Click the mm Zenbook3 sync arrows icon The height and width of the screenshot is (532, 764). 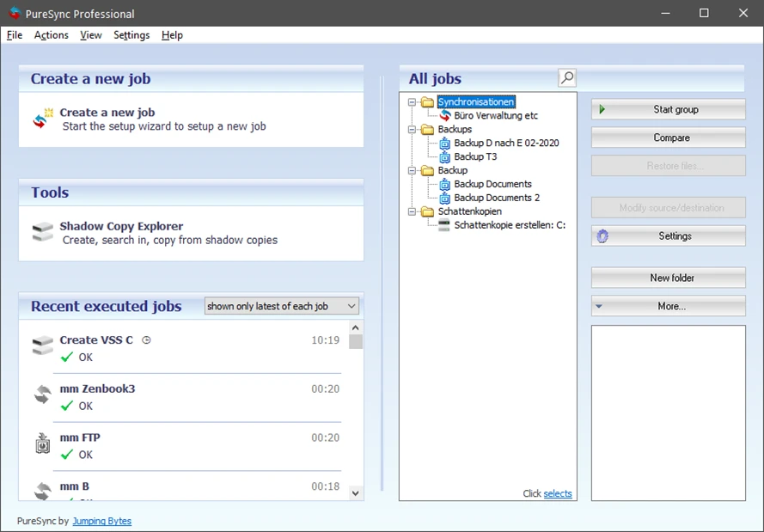[43, 394]
